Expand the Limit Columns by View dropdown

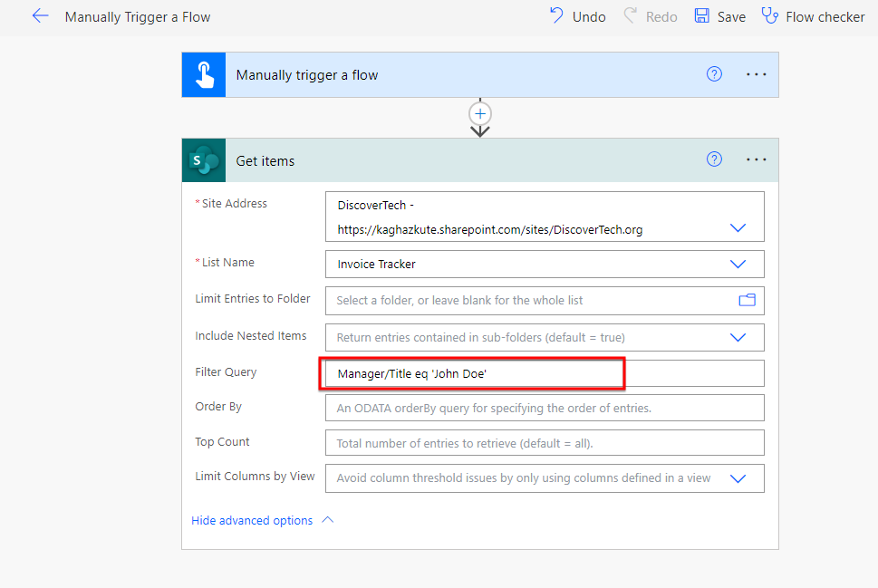(738, 478)
